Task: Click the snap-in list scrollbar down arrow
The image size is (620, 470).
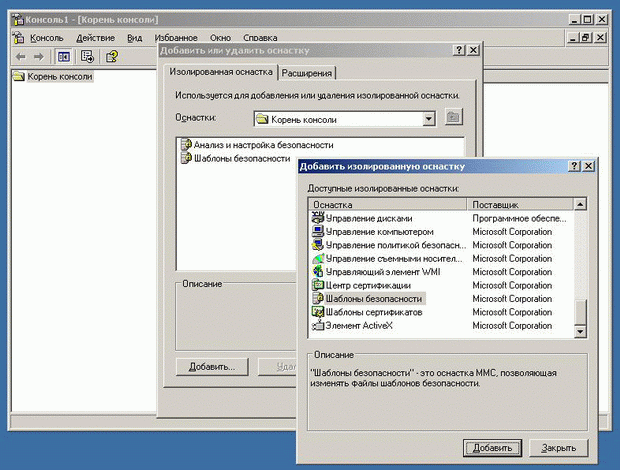Action: pos(580,332)
